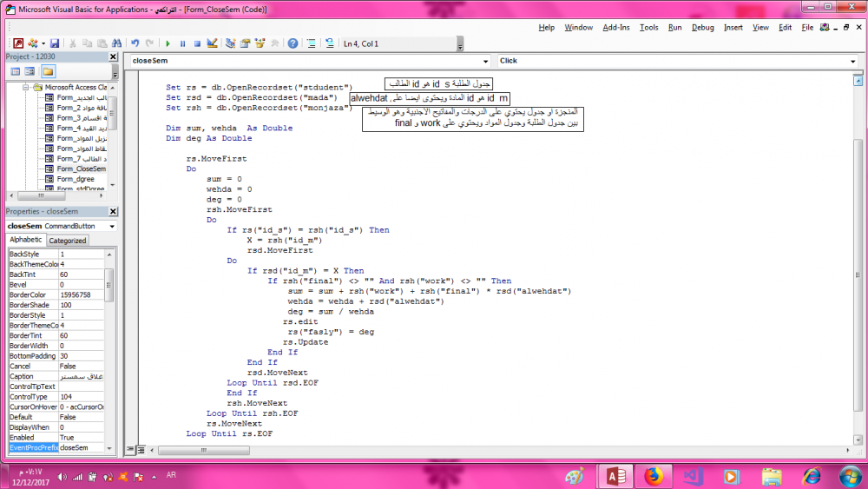Toggle Folders in the Project panel

pos(48,71)
